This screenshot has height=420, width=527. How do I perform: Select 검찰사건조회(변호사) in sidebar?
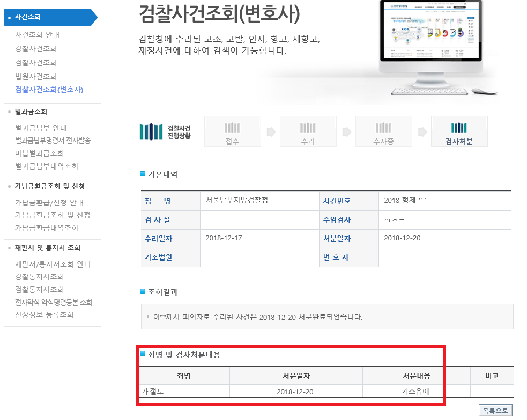click(x=49, y=90)
